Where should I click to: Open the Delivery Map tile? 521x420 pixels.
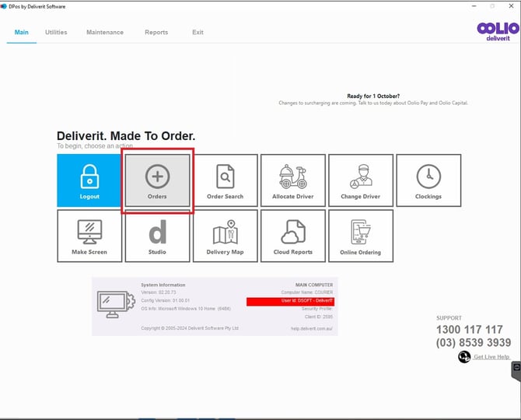226,236
